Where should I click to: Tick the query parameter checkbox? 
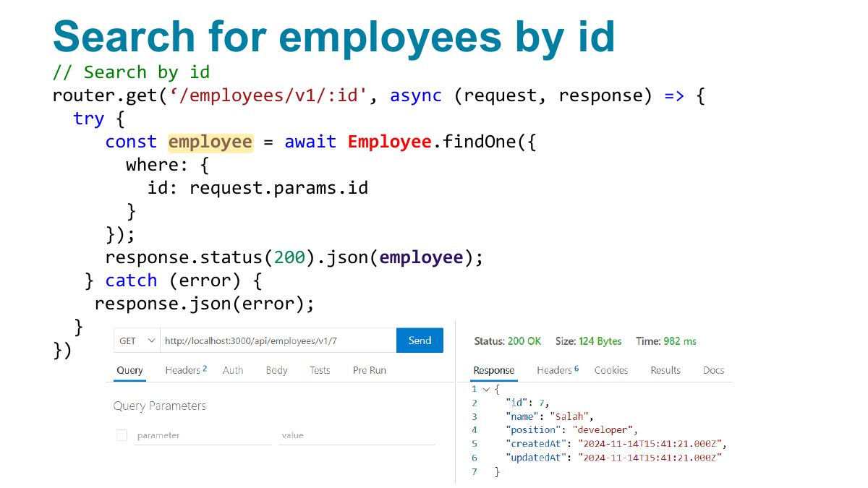[x=122, y=435]
